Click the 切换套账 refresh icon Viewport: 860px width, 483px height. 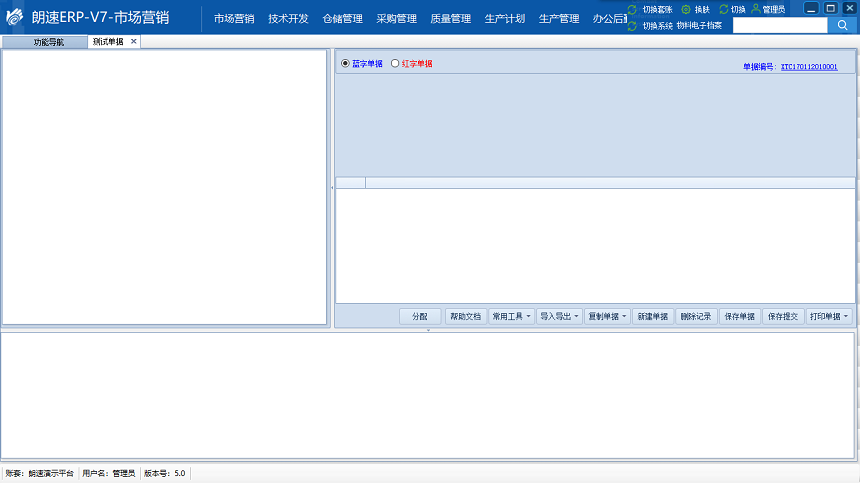coord(632,9)
